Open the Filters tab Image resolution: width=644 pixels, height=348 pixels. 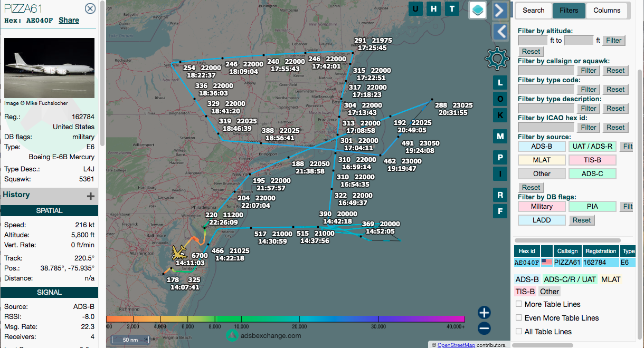pyautogui.click(x=569, y=11)
